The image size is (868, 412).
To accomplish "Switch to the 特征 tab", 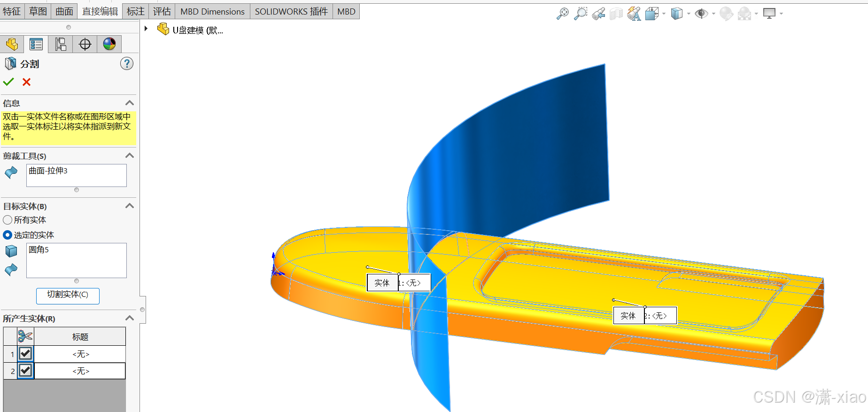I will coord(12,11).
